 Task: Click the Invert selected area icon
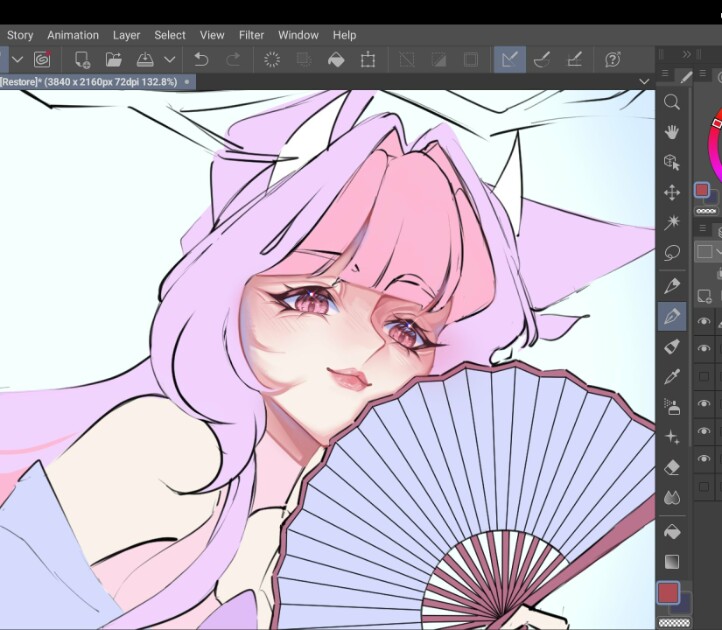(x=439, y=59)
